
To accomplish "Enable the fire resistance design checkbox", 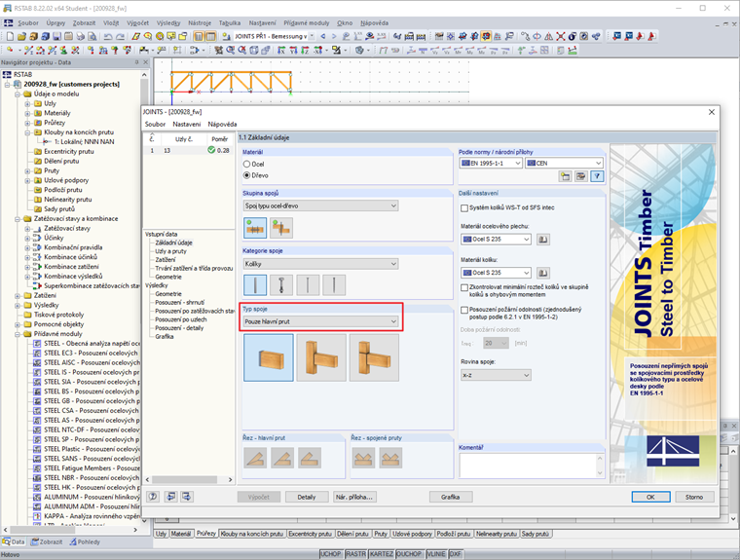I will coord(463,310).
